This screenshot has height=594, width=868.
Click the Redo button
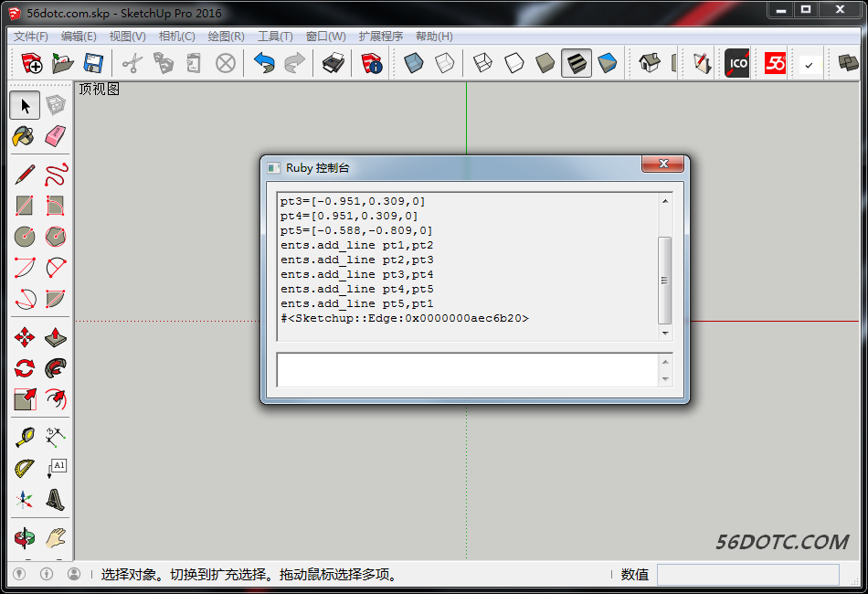(x=293, y=63)
